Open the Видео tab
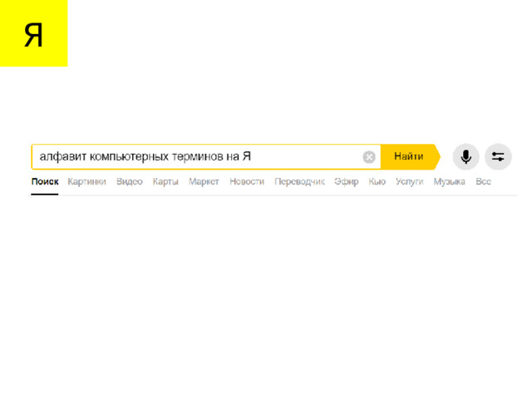532x399 pixels. pos(130,182)
